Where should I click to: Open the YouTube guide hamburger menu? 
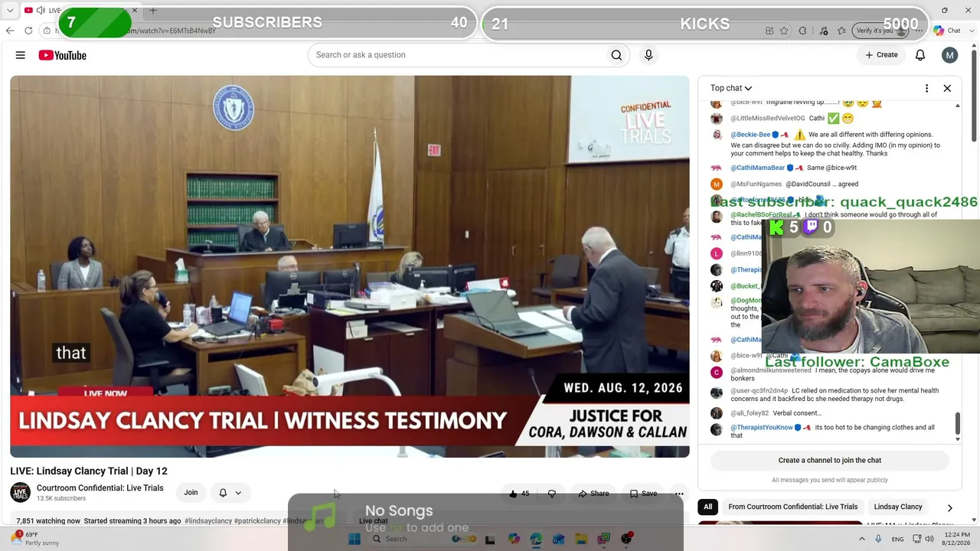21,55
